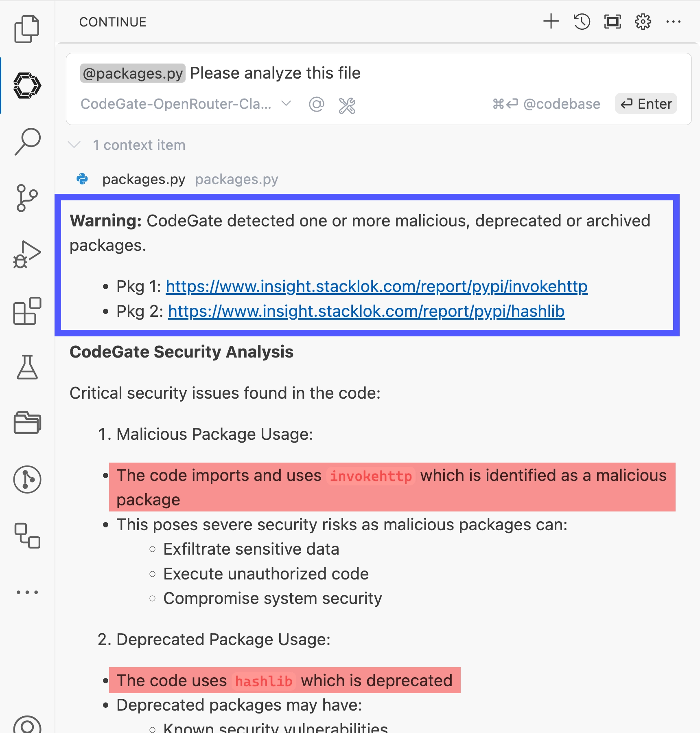
Task: Open more actions ellipsis in Continue header
Action: pyautogui.click(x=674, y=21)
